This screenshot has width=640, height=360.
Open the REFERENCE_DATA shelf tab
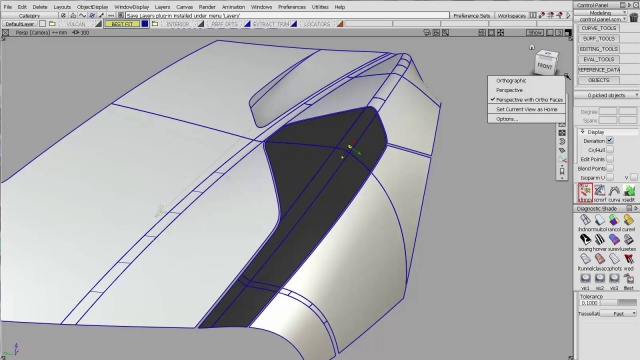599,70
